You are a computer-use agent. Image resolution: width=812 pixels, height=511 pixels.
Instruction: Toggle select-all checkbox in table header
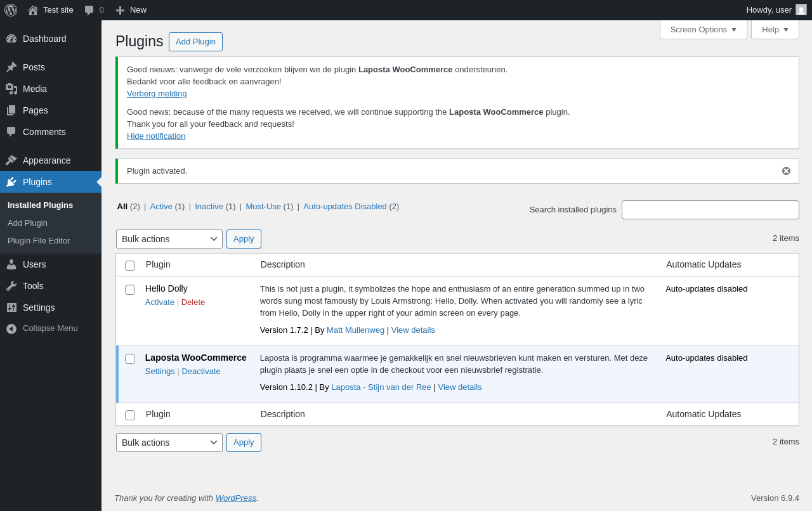click(x=130, y=266)
